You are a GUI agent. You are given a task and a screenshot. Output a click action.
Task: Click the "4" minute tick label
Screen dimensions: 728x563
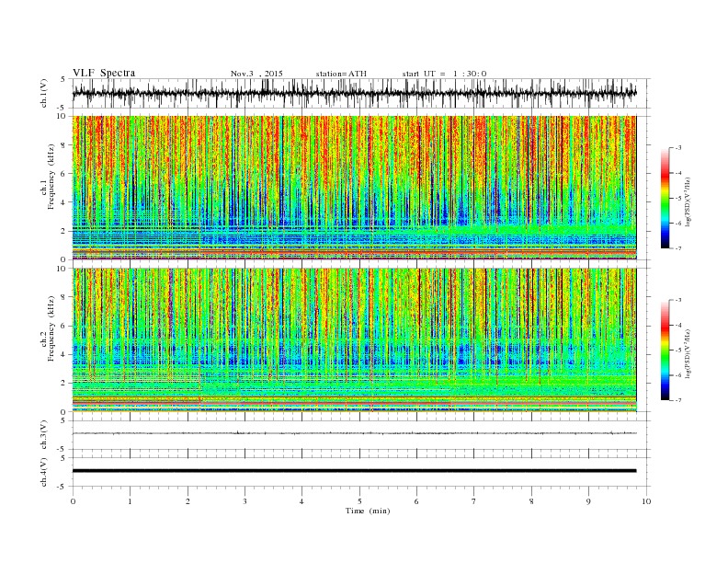pyautogui.click(x=301, y=501)
